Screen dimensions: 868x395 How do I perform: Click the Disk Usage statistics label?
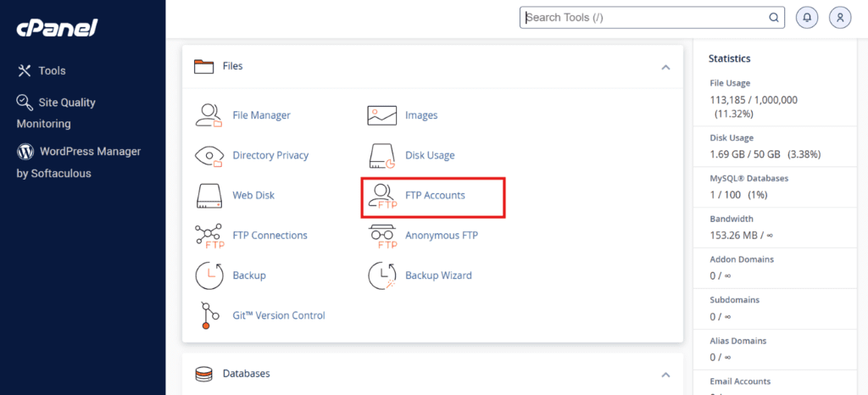pos(732,138)
